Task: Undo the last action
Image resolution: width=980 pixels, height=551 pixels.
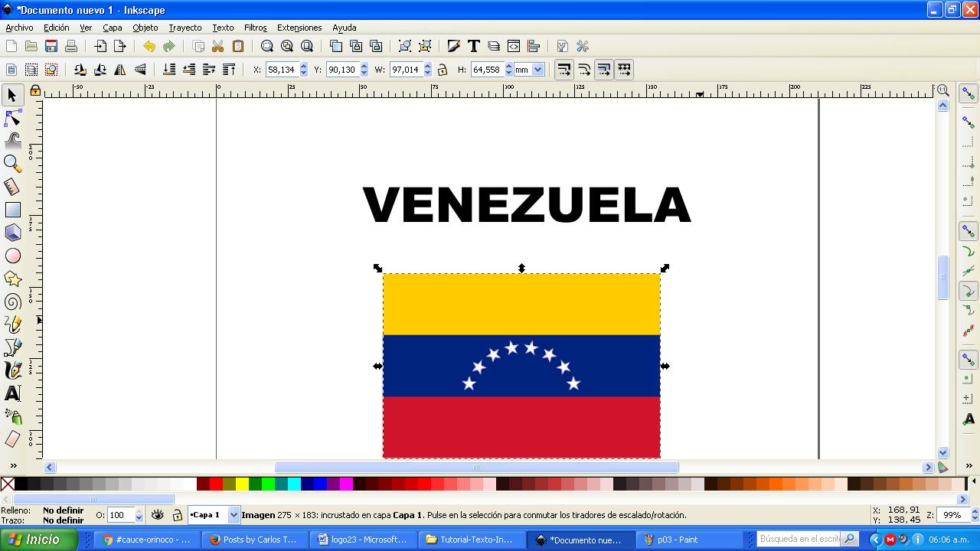Action: click(x=149, y=47)
